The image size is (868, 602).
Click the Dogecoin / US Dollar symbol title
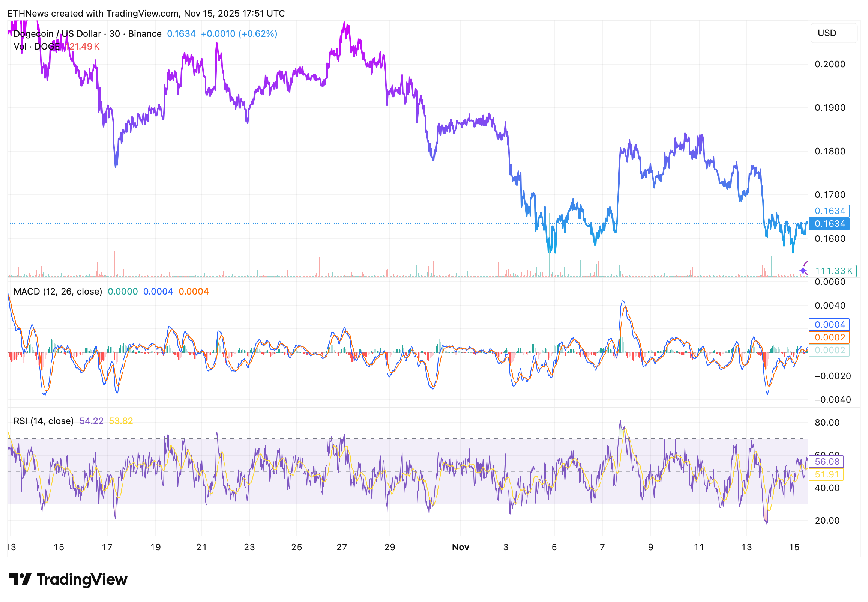57,34
